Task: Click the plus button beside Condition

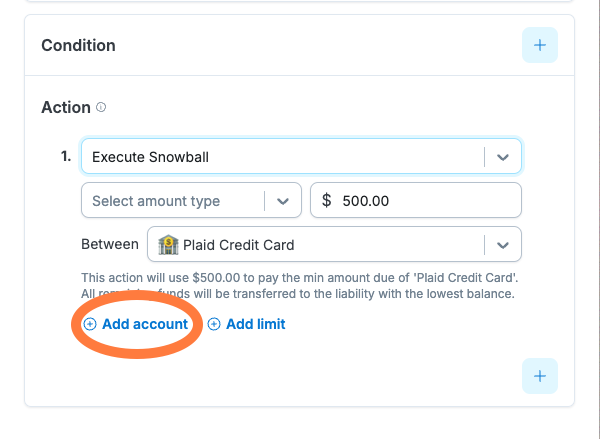Action: point(539,45)
